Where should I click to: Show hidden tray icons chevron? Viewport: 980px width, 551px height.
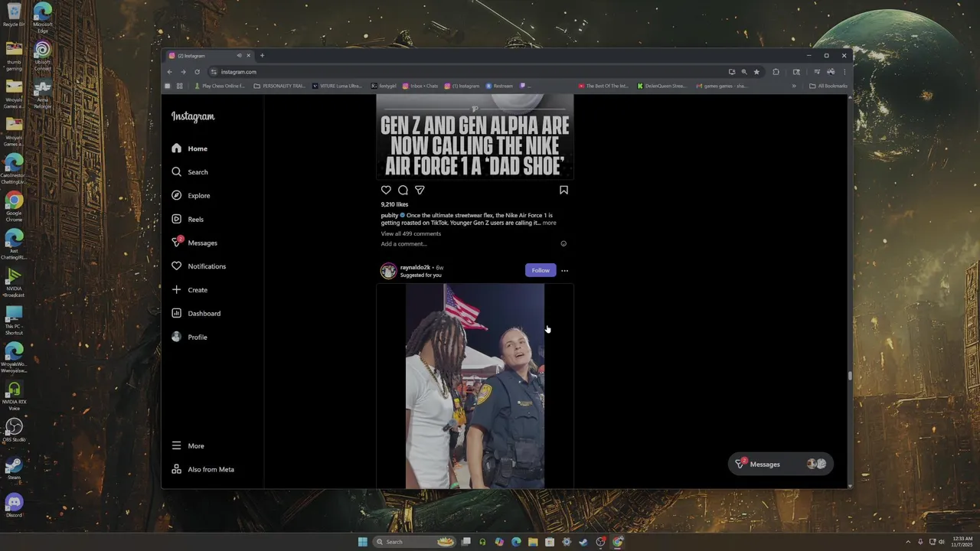908,542
